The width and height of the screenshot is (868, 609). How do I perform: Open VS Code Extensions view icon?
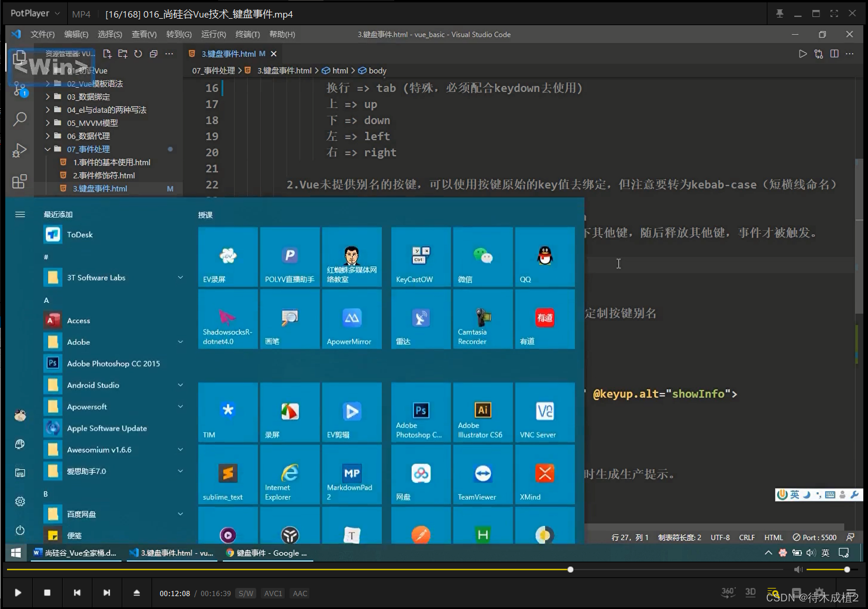[x=20, y=181]
